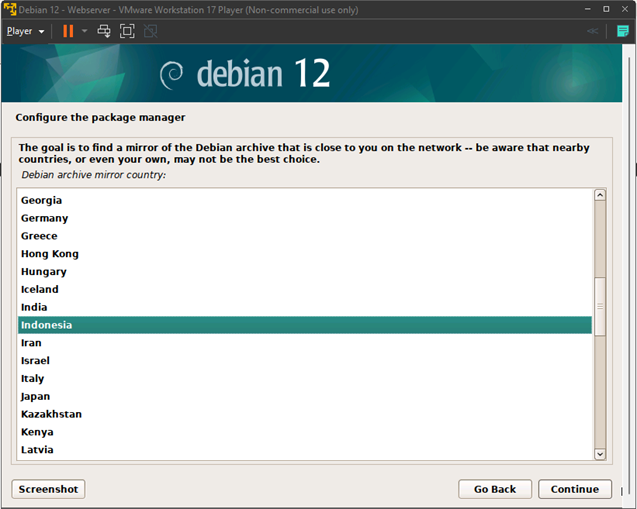Image resolution: width=637 pixels, height=509 pixels.
Task: Click the Unity mode icon
Action: (150, 31)
